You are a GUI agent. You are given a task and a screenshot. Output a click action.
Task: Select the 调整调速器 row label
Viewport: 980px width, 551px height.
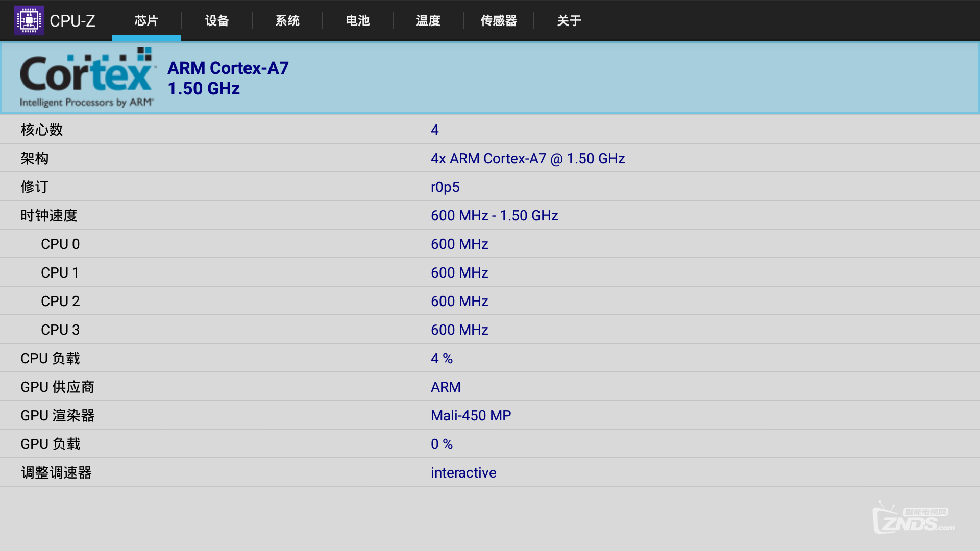point(56,472)
